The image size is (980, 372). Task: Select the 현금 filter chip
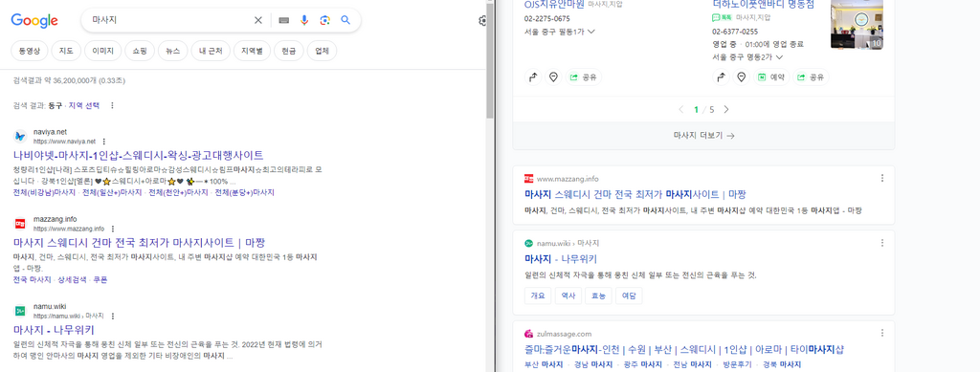pos(289,52)
